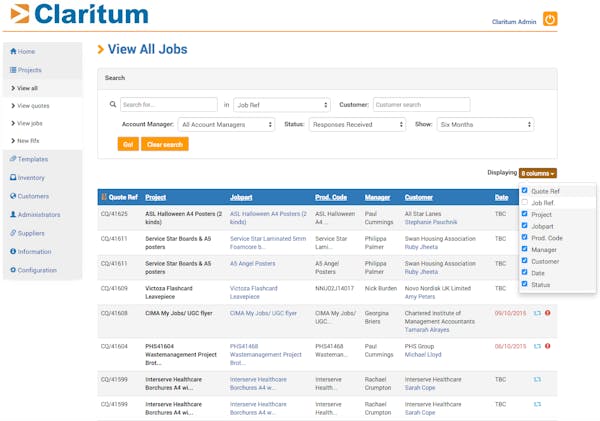This screenshot has height=421, width=600.
Task: Open the Show Six Months dropdown
Action: pos(485,124)
